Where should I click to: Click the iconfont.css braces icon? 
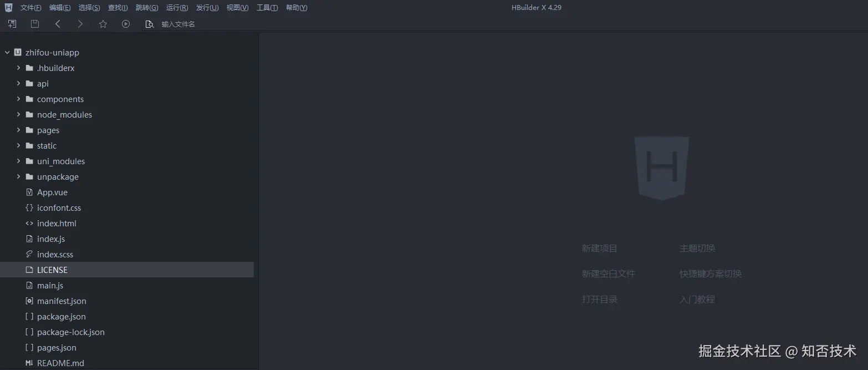[x=29, y=207]
